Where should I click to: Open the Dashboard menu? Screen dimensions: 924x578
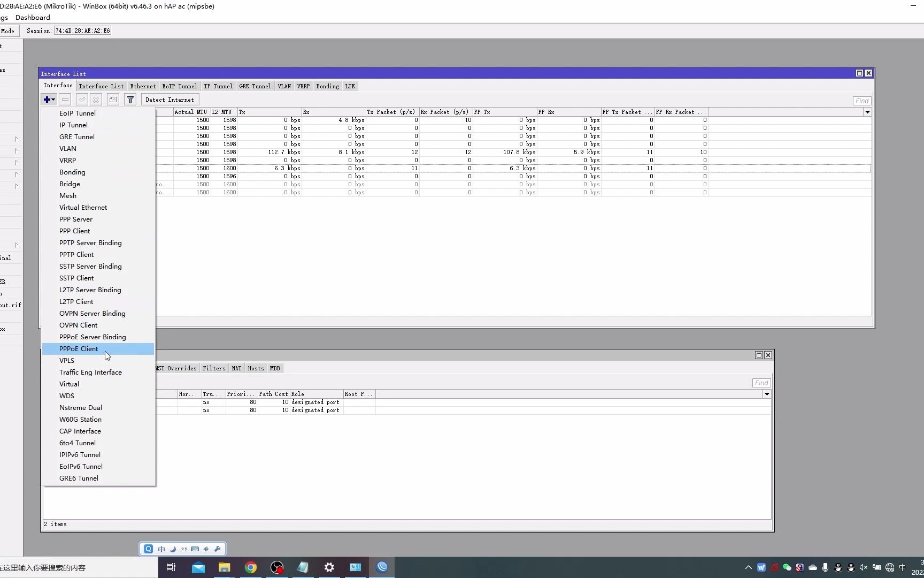33,17
